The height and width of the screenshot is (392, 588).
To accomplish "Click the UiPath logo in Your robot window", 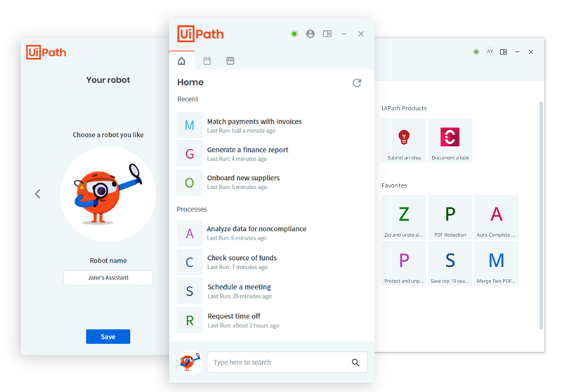I will point(46,52).
